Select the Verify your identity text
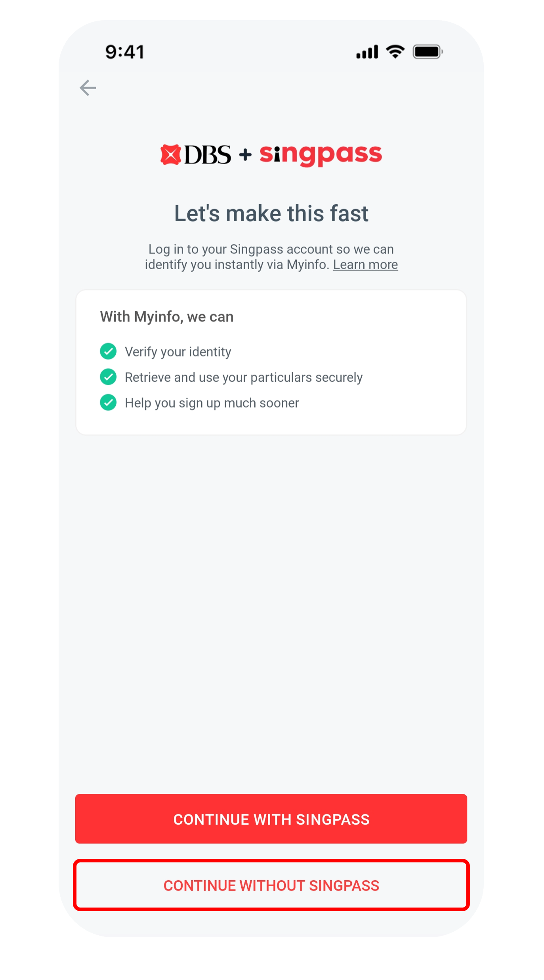544x980 pixels. coord(178,352)
